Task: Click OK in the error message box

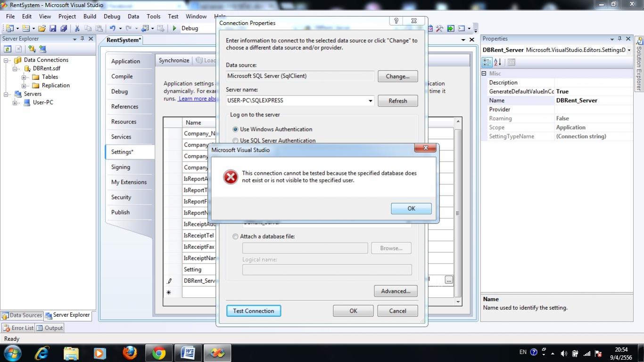Action: [411, 208]
